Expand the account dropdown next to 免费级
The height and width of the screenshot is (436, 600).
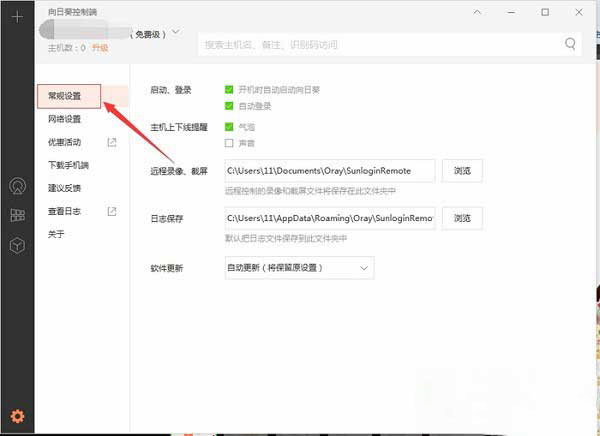coord(176,32)
